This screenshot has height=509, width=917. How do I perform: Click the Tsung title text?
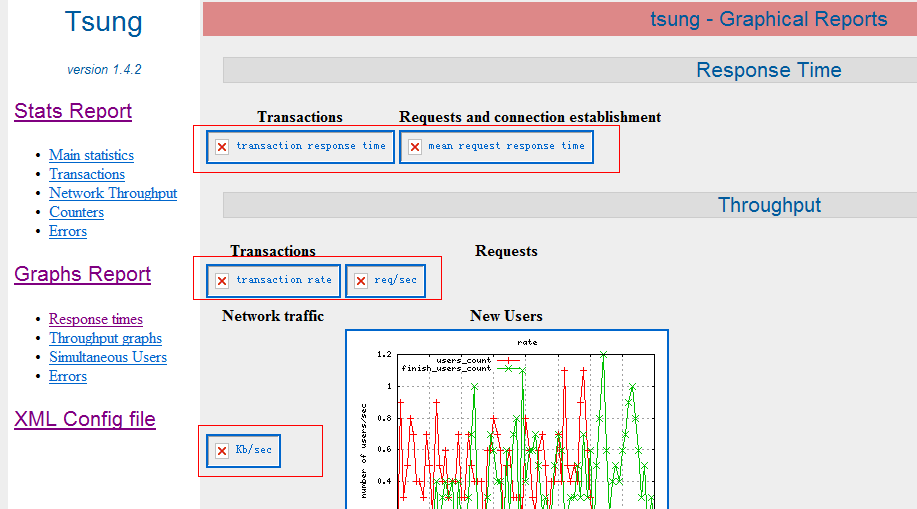click(x=104, y=22)
